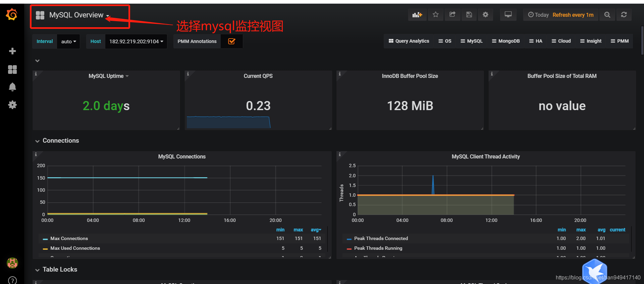
Task: Open dashboard settings gear in toolbar
Action: (x=485, y=15)
